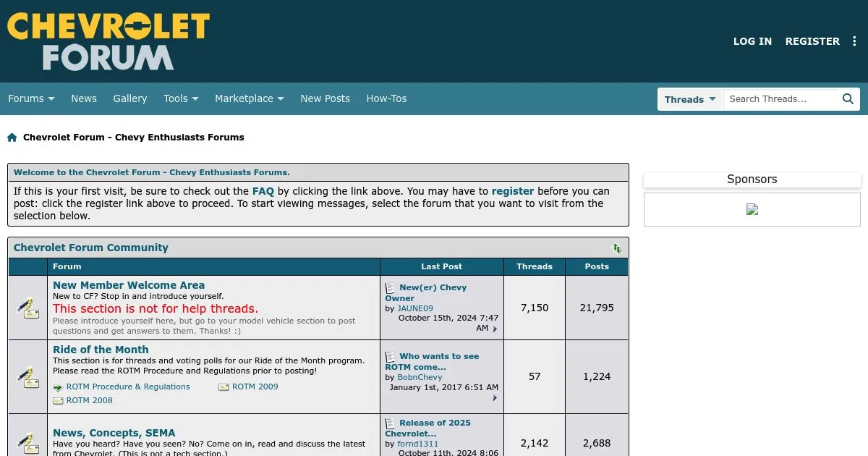The image size is (868, 456).
Task: Open the Ride of the Month forum
Action: (101, 350)
